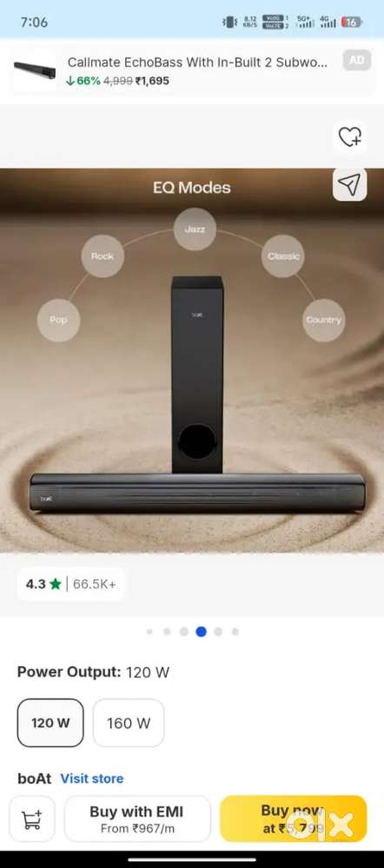384x868 pixels.
Task: Select the 160 W power option
Action: coord(129,722)
